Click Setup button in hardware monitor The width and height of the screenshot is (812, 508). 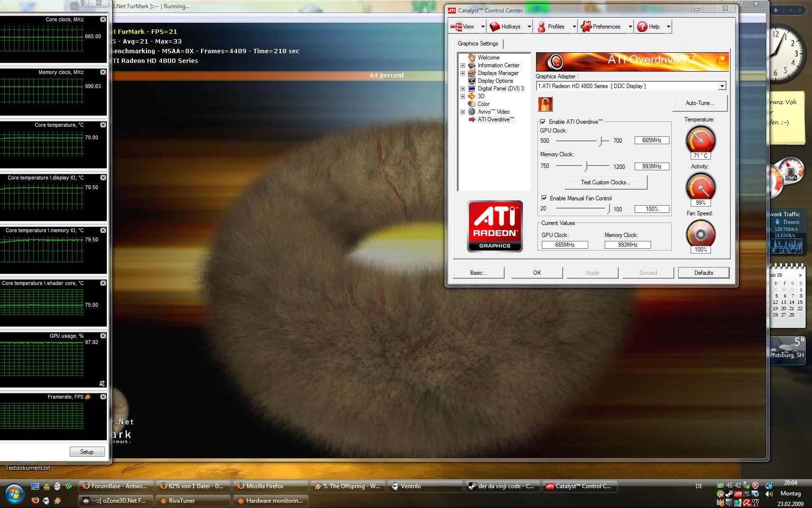tap(87, 452)
